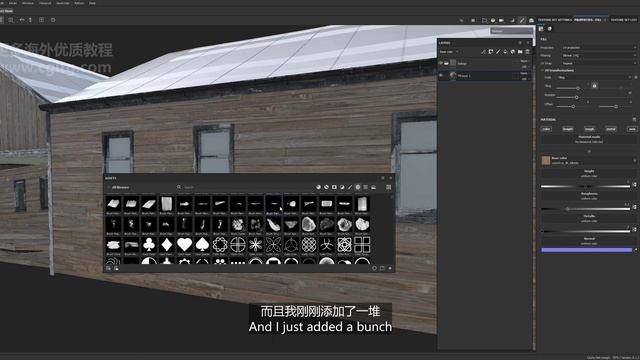Add a paint layer with brush icon
640x360 pixels.
click(x=498, y=52)
